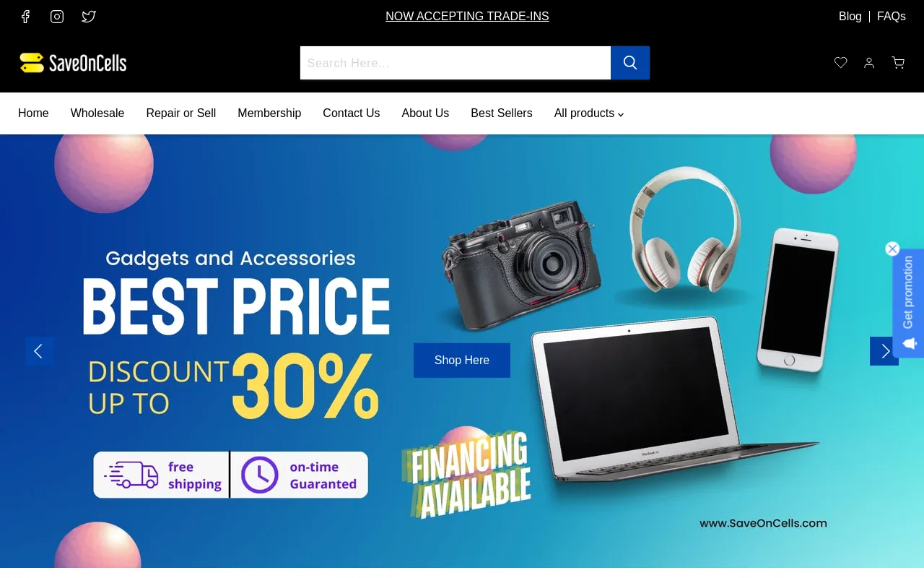Go to previous slide arrow
The image size is (924, 578).
(40, 351)
